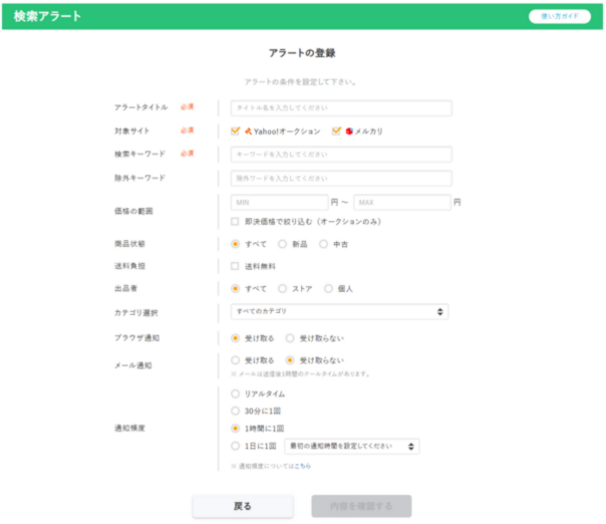This screenshot has height=524, width=606.
Task: Click the MAX price field
Action: tap(402, 202)
